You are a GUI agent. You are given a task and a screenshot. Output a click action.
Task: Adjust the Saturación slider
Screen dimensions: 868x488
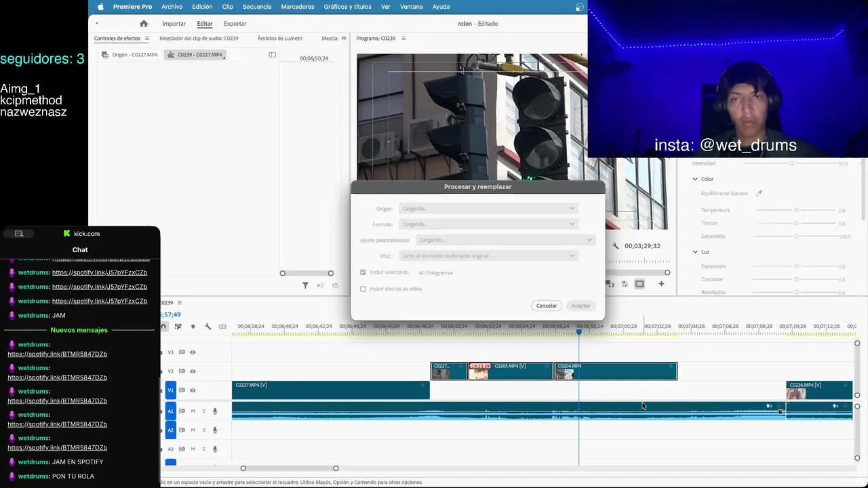(x=796, y=237)
